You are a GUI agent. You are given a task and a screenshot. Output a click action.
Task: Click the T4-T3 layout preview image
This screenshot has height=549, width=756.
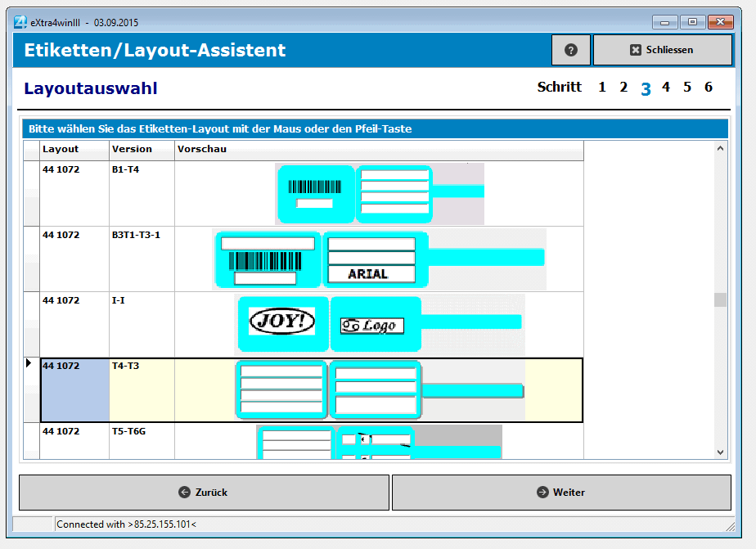tap(380, 390)
